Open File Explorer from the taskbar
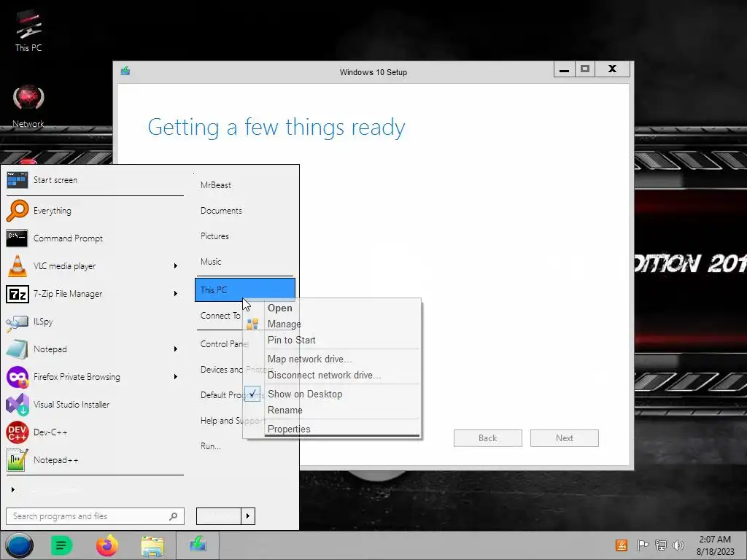 click(152, 545)
